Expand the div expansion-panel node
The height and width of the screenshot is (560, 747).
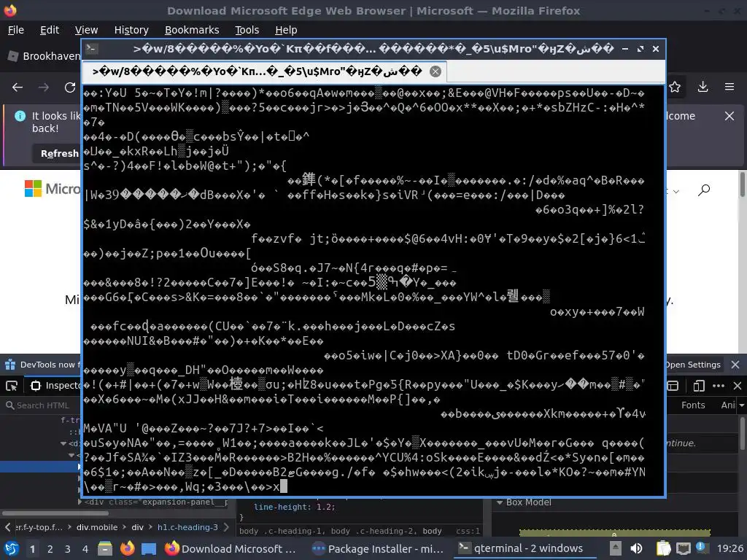tap(80, 502)
